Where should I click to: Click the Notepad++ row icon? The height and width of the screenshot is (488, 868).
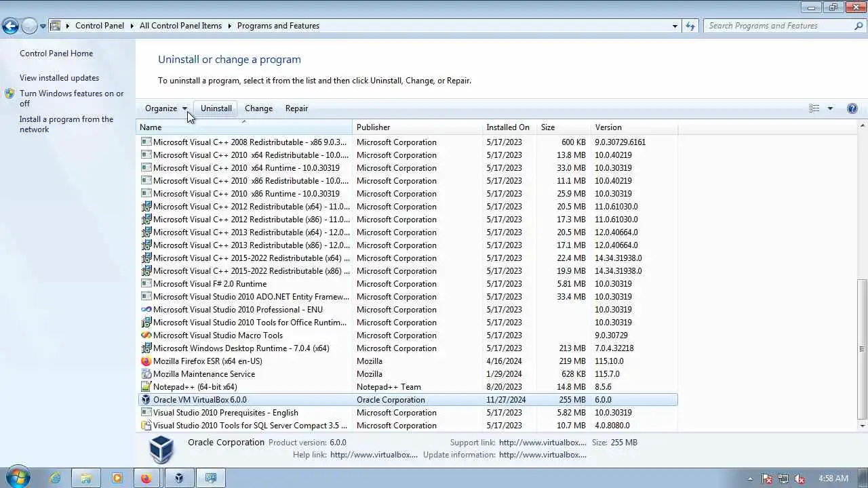tap(146, 387)
